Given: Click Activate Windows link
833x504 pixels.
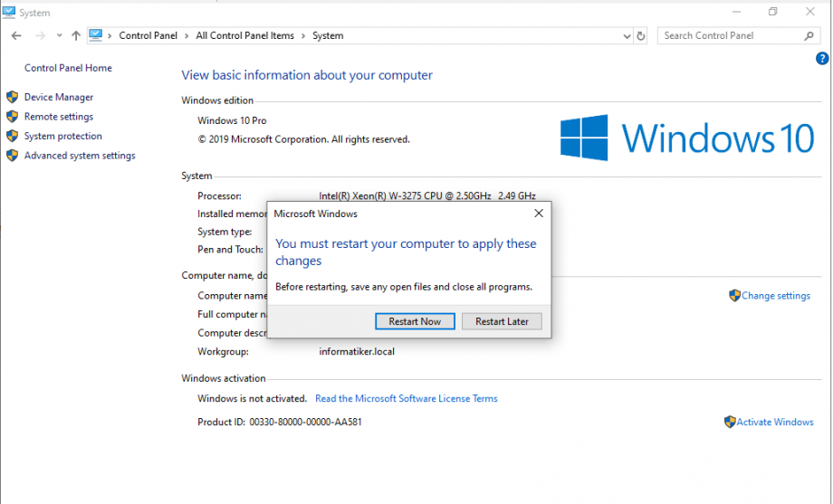Looking at the screenshot, I should (x=774, y=423).
